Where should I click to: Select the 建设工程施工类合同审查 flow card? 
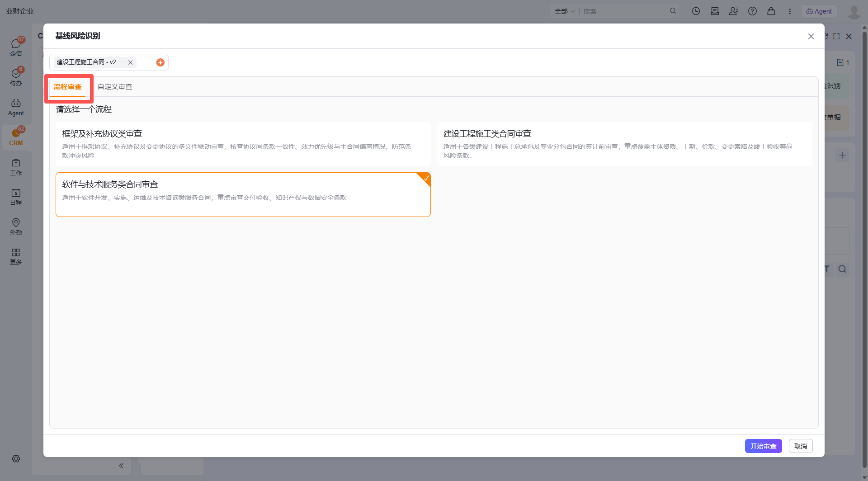click(x=625, y=144)
